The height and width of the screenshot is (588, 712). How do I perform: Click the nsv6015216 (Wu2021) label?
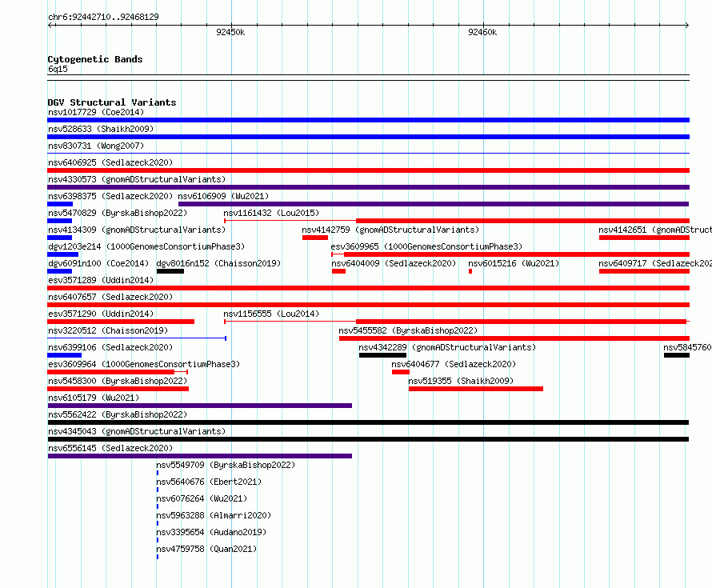(514, 263)
